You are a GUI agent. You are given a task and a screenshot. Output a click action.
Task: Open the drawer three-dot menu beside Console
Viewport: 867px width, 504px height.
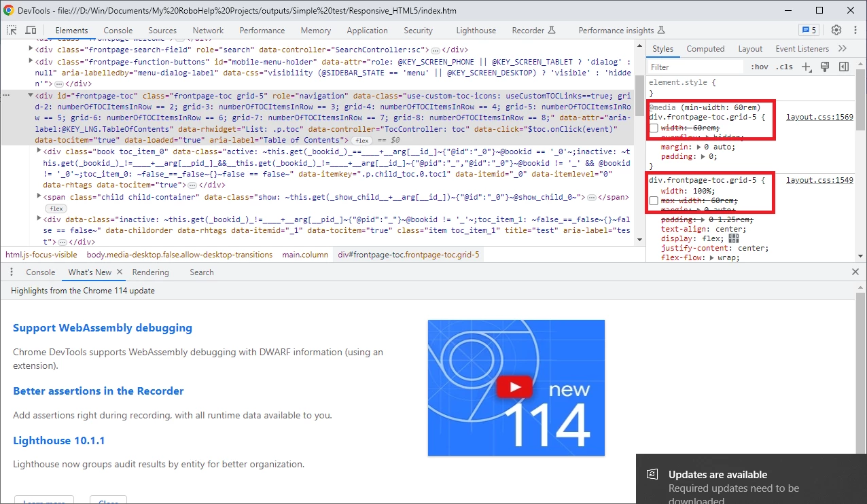[12, 272]
